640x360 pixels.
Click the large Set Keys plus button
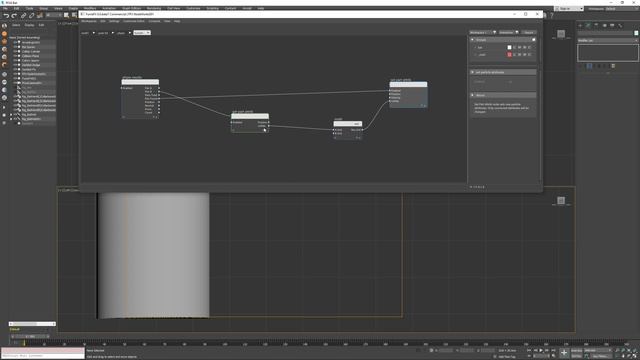click(564, 353)
